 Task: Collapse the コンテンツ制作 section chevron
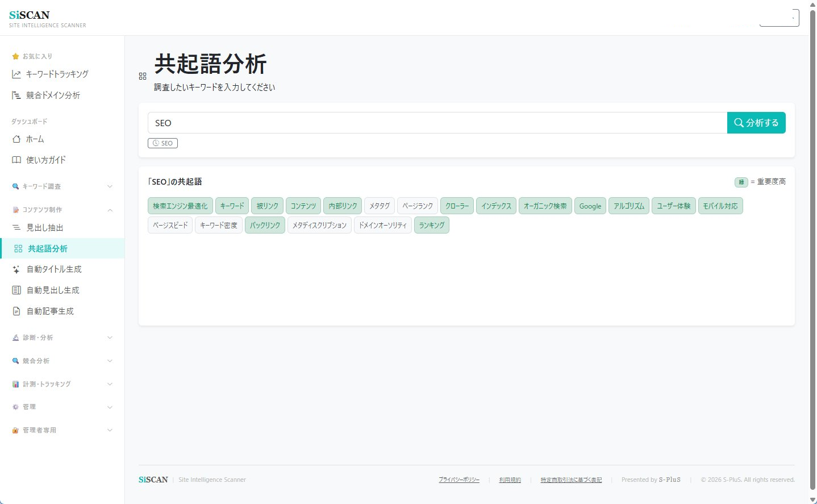[110, 210]
